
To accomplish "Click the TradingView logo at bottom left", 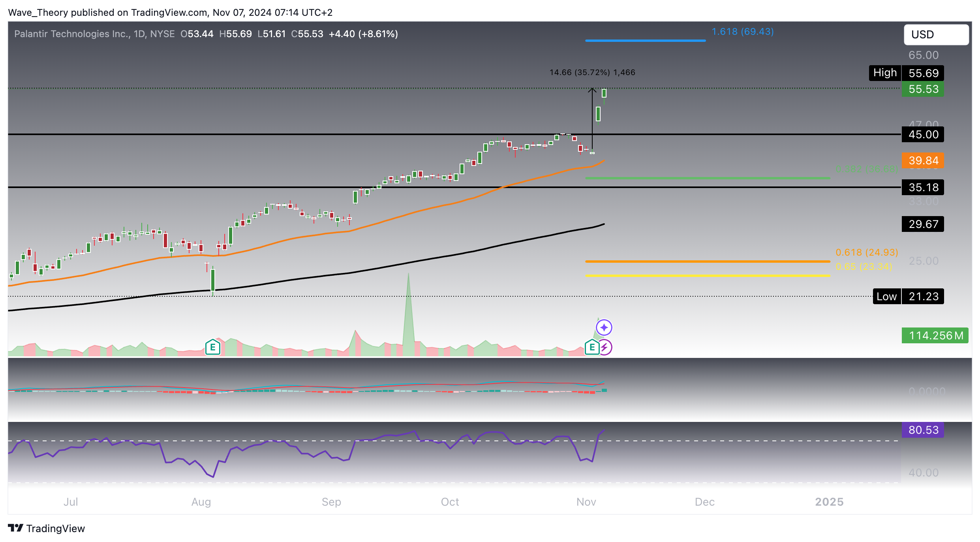I will (x=47, y=528).
